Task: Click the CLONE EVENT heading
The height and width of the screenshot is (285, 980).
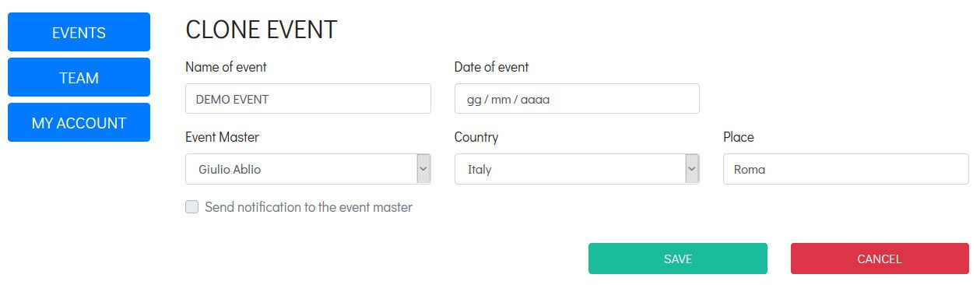Action: pyautogui.click(x=261, y=30)
